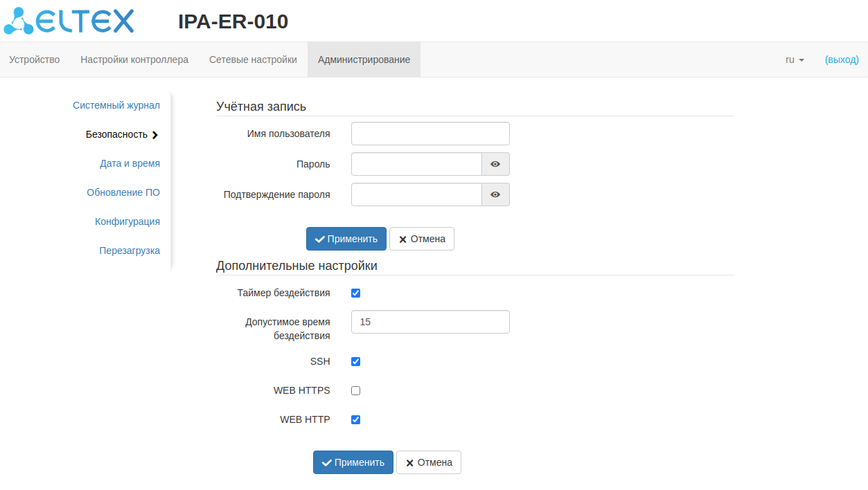Open the ru language dropdown
The image size is (868, 490).
tap(795, 60)
